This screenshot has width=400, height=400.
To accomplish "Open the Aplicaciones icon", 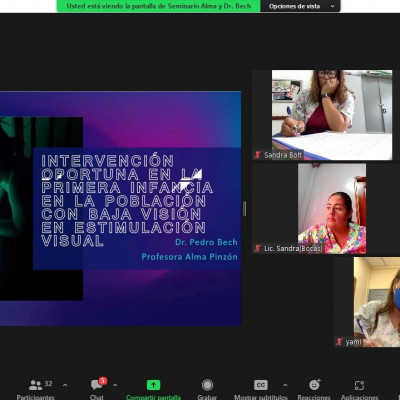I will 359,385.
